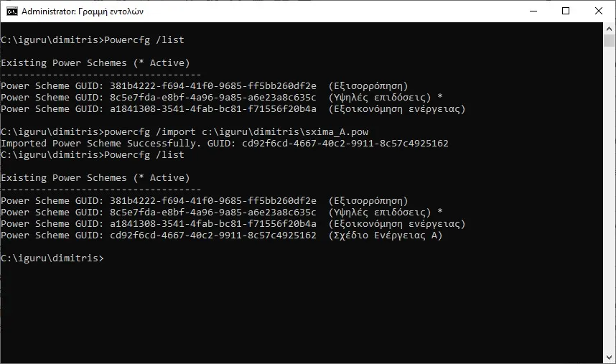
Task: Click the first 'Existing Power Schemes' heading
Action: click(95, 63)
